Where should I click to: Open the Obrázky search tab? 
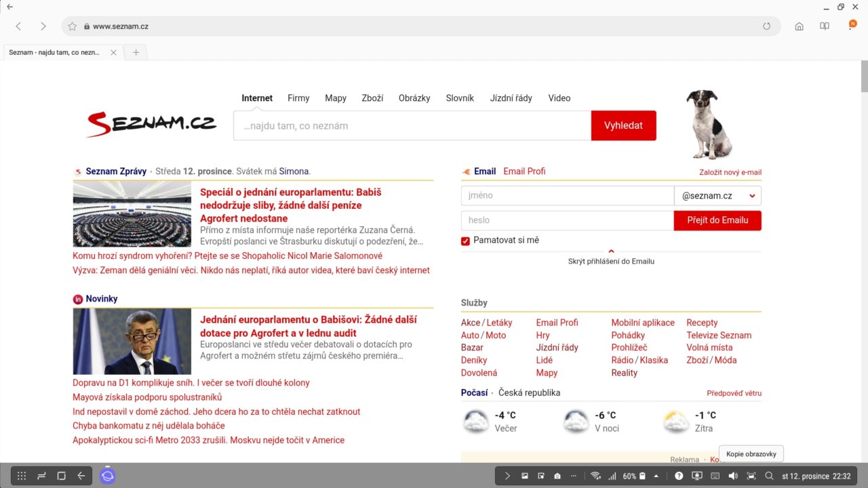(x=414, y=98)
